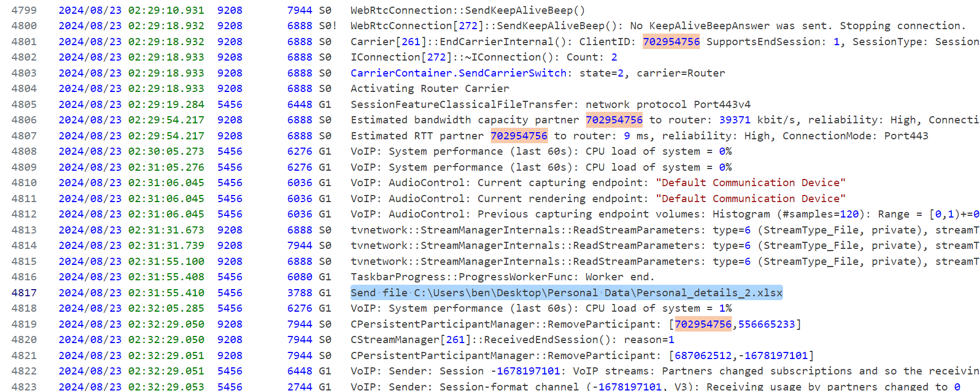This screenshot has width=980, height=391.
Task: Click thread ID 6448 on line 4805
Action: 300,105
